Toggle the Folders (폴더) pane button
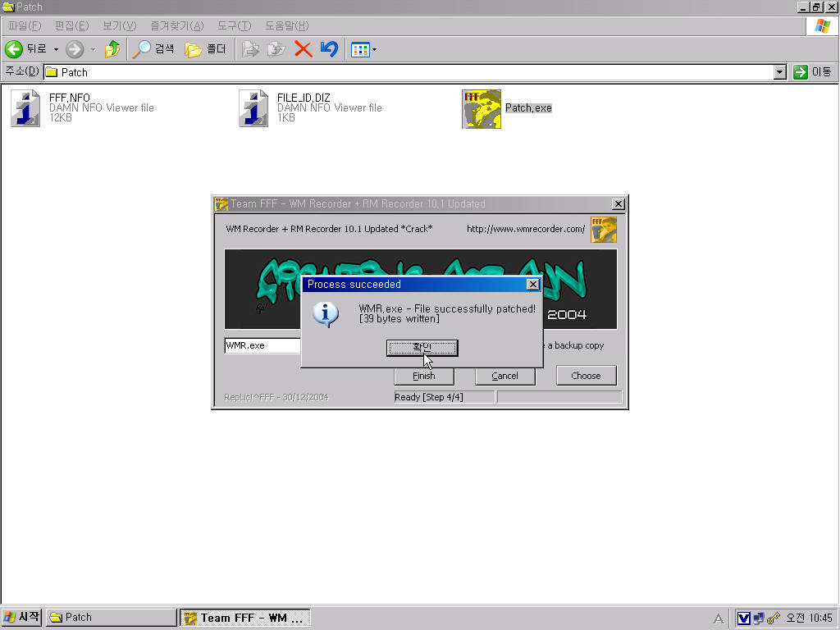The height and width of the screenshot is (630, 840). (x=205, y=49)
